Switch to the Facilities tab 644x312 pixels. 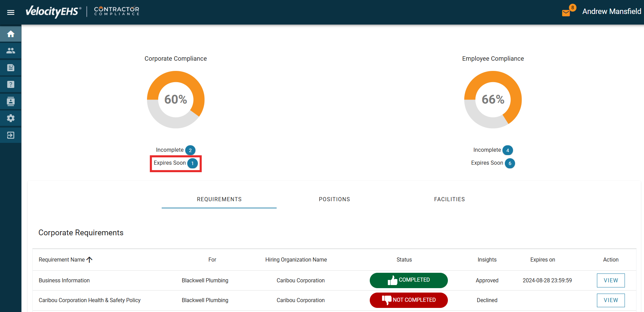pos(449,199)
